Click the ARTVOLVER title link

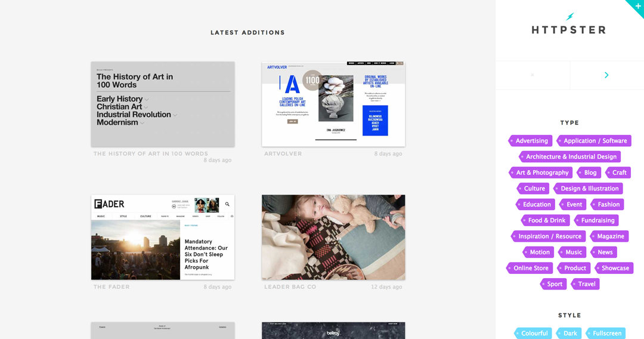[x=283, y=153]
